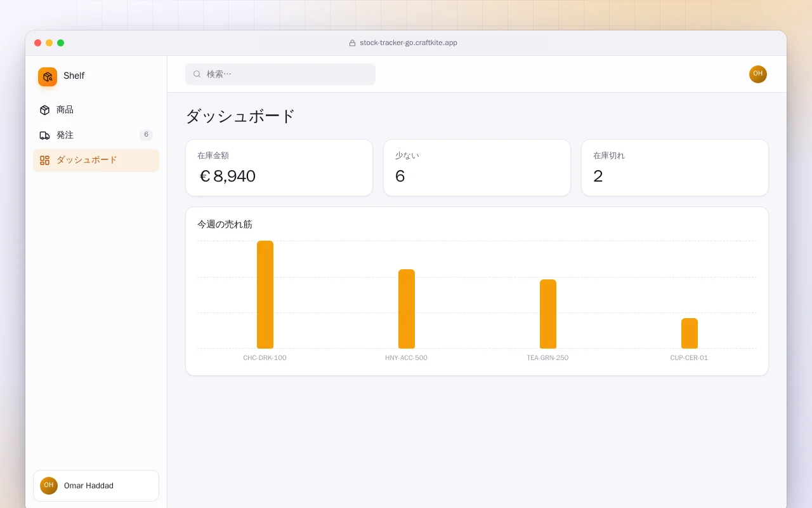The width and height of the screenshot is (812, 508).
Task: Click the 在庫切れ card
Action: coord(675,168)
